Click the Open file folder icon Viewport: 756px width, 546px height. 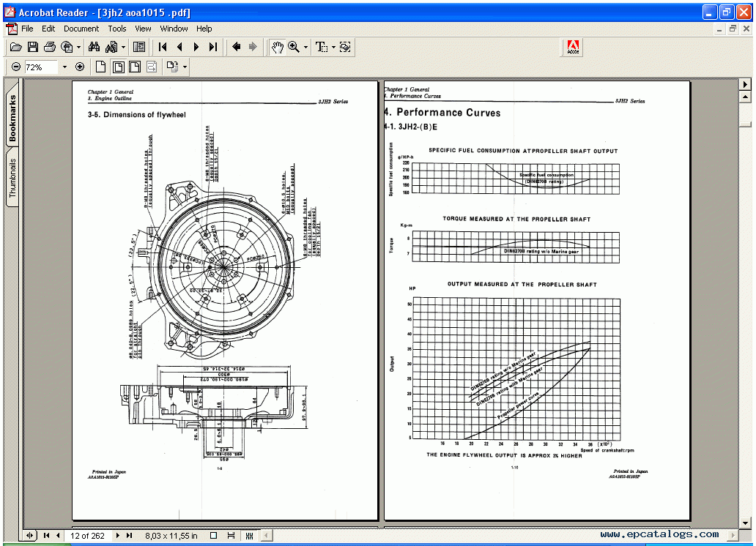click(x=16, y=48)
